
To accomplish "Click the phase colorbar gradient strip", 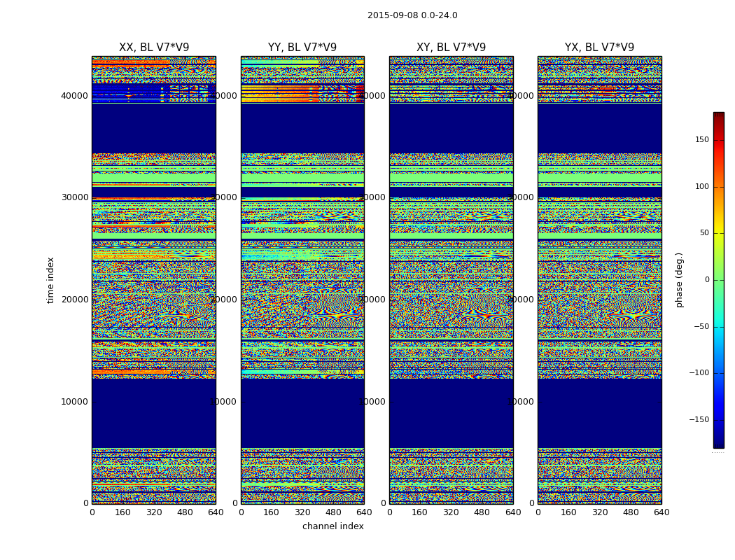I will coord(719,280).
